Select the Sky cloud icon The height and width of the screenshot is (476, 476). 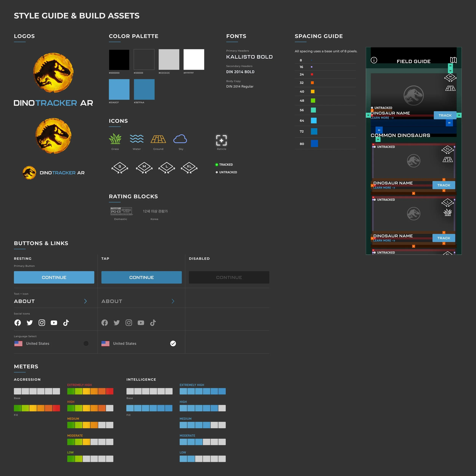pos(180,139)
